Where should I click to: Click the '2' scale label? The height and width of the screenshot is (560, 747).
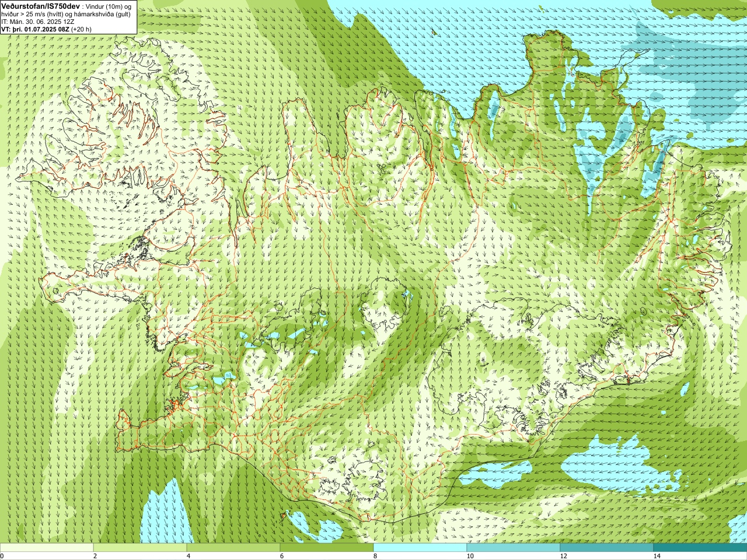coord(95,556)
